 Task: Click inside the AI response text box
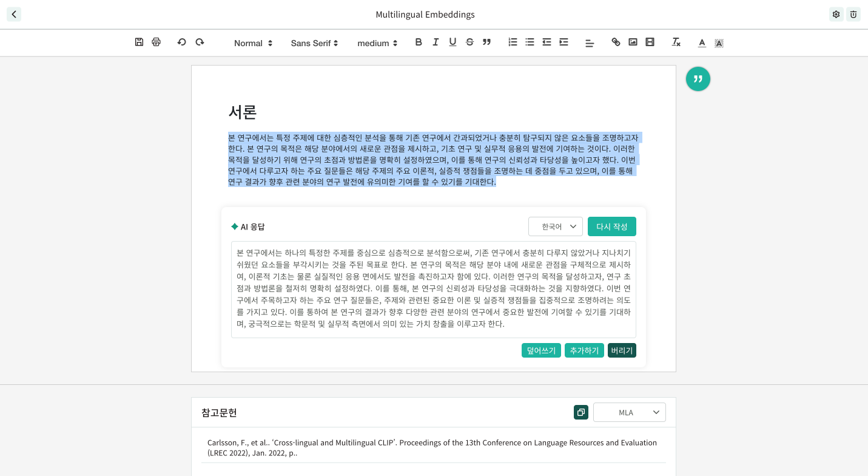coord(434,290)
